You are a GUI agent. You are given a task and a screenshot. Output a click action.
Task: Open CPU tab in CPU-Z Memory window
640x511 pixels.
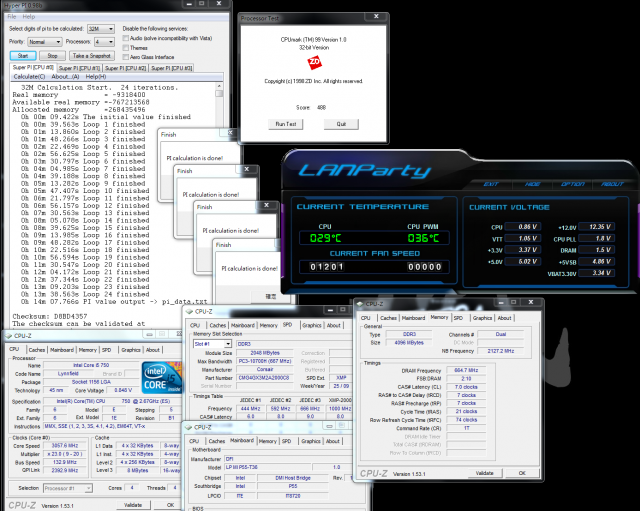click(366, 318)
